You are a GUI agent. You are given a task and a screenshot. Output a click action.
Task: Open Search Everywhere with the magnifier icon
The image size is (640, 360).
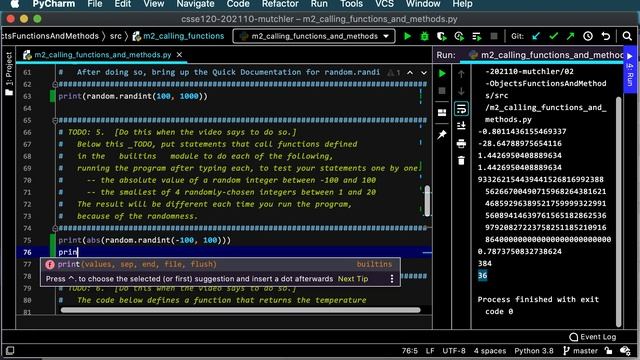click(x=627, y=36)
